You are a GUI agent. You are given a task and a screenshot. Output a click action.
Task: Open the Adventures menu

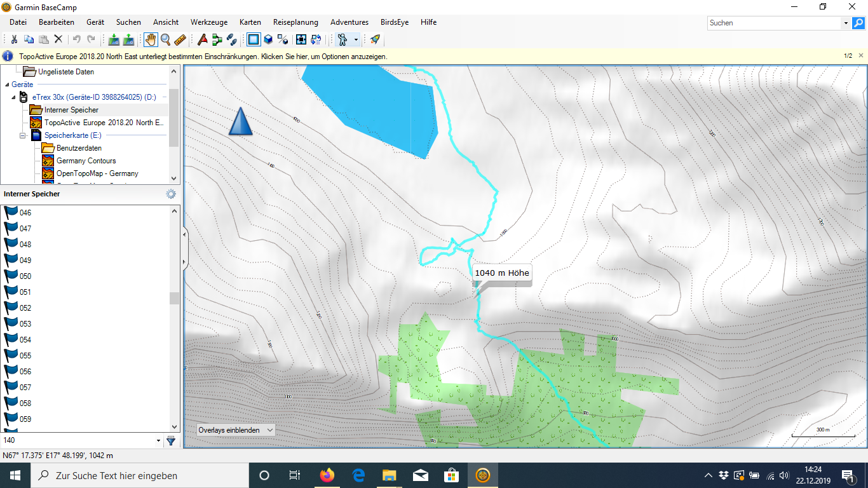point(349,22)
